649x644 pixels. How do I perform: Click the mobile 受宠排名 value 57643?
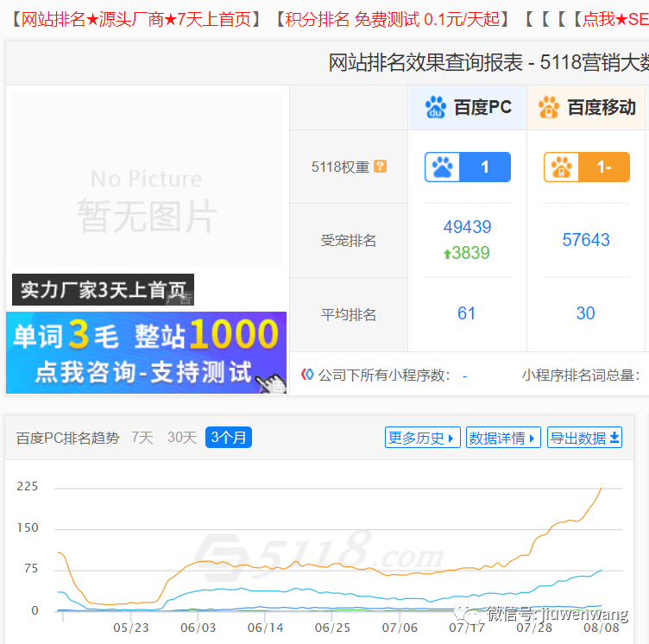click(x=586, y=240)
